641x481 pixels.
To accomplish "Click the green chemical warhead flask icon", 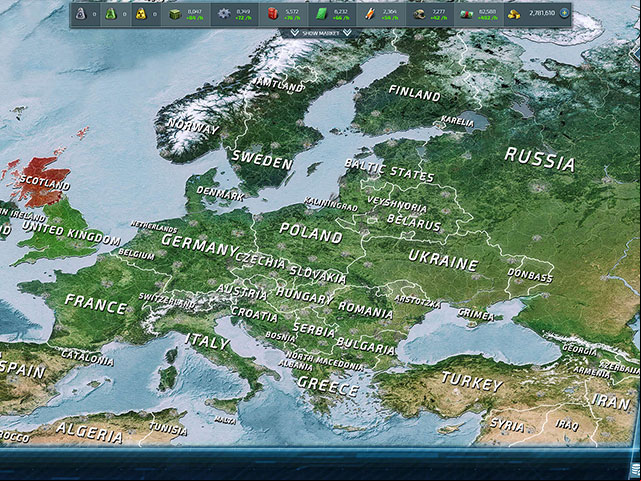I will click(111, 14).
